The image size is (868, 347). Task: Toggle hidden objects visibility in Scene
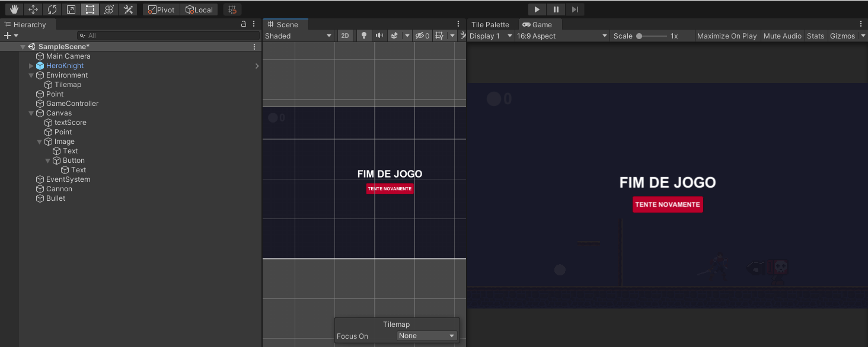click(422, 36)
